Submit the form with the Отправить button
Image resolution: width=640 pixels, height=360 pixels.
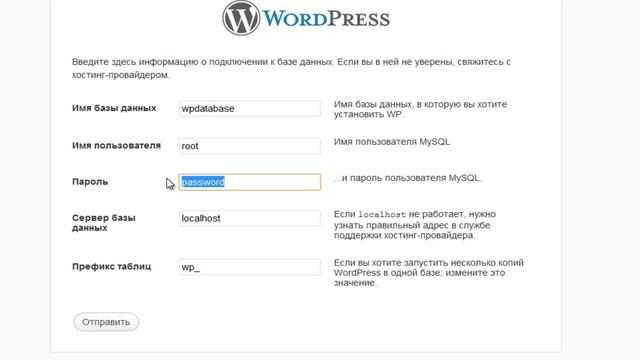click(106, 322)
